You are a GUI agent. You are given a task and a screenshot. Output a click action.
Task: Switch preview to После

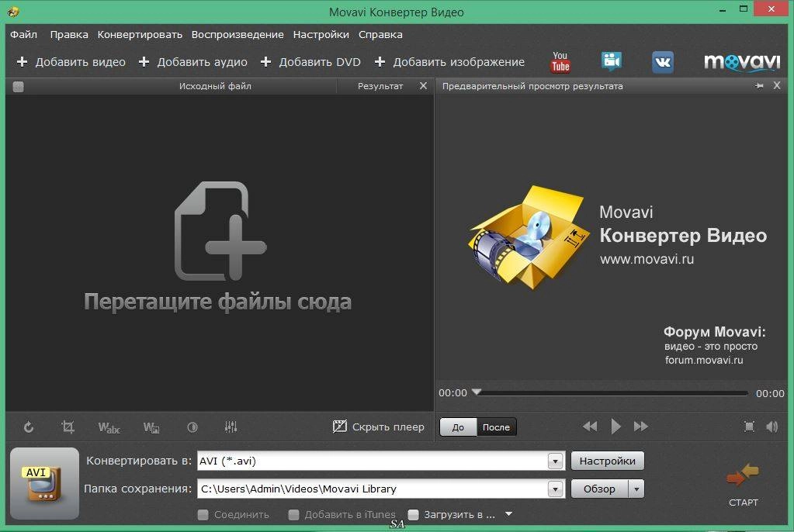[496, 427]
